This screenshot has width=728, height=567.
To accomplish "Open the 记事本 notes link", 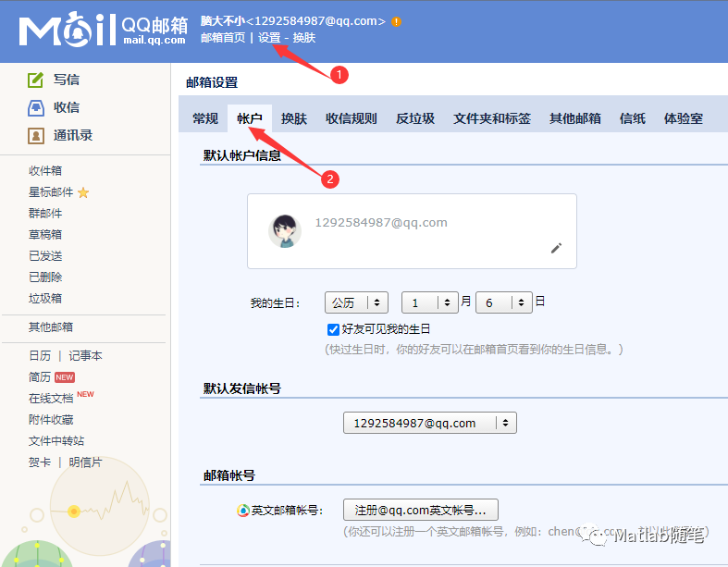I will (85, 356).
